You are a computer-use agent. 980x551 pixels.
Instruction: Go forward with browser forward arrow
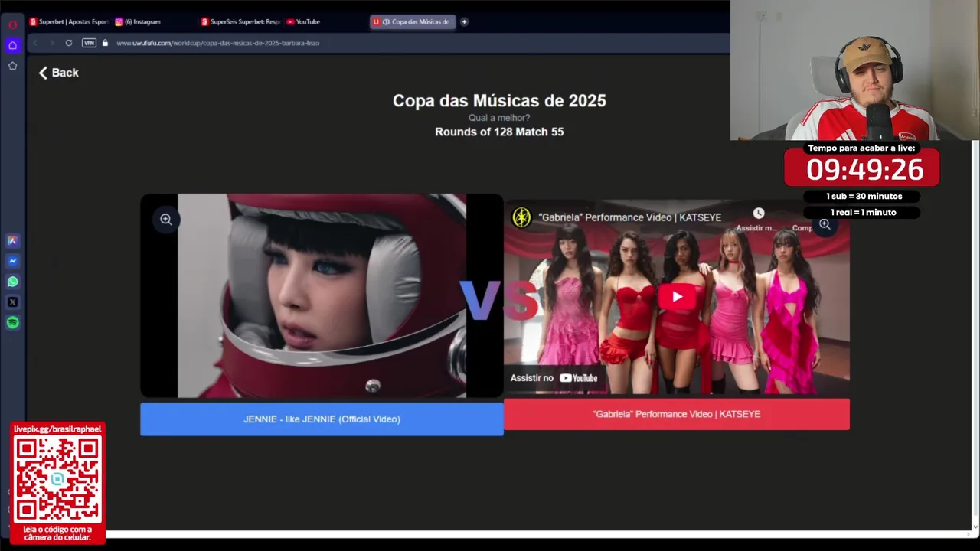[x=52, y=43]
